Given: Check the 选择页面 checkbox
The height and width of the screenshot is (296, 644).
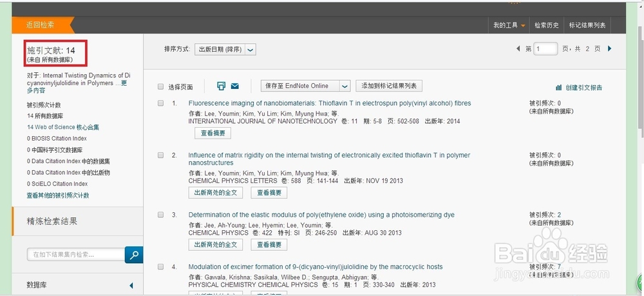Looking at the screenshot, I should coord(160,87).
